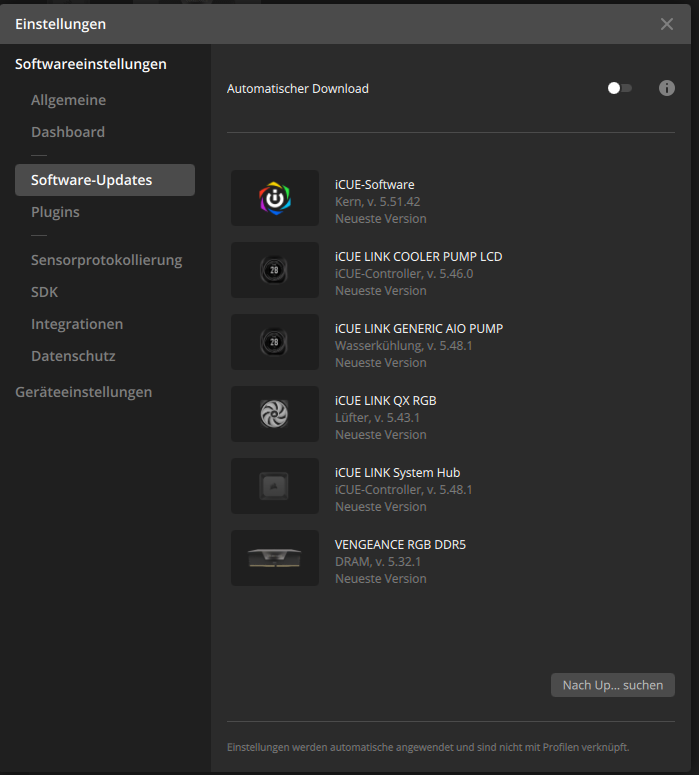Click Neueste Version under VENGEANCE RGB DDR5
699x775 pixels.
coord(381,579)
